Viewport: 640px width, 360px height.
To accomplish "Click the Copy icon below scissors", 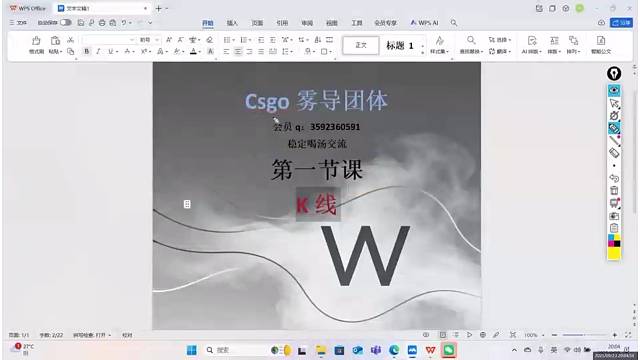I will point(71,51).
